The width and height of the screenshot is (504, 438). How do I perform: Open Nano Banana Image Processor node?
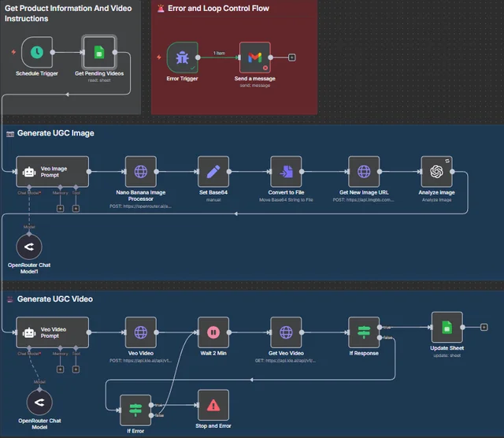coord(141,172)
